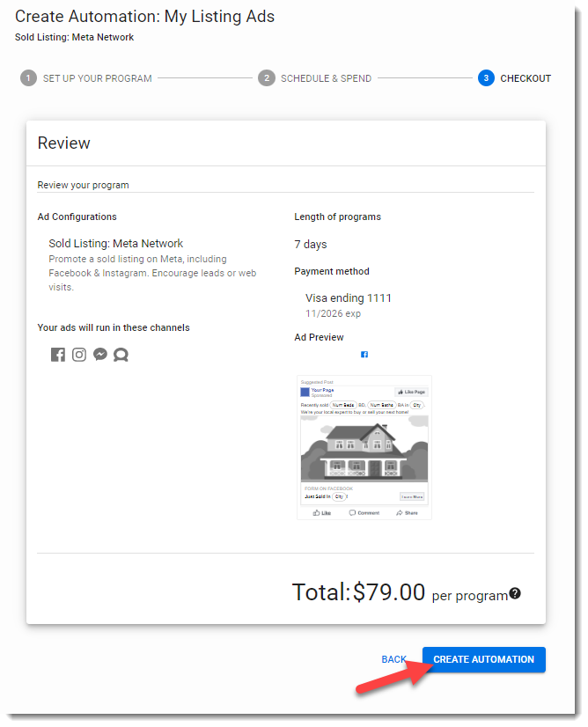This screenshot has width=588, height=727.
Task: Click the Num Baths placeholder chip
Action: [x=381, y=405]
